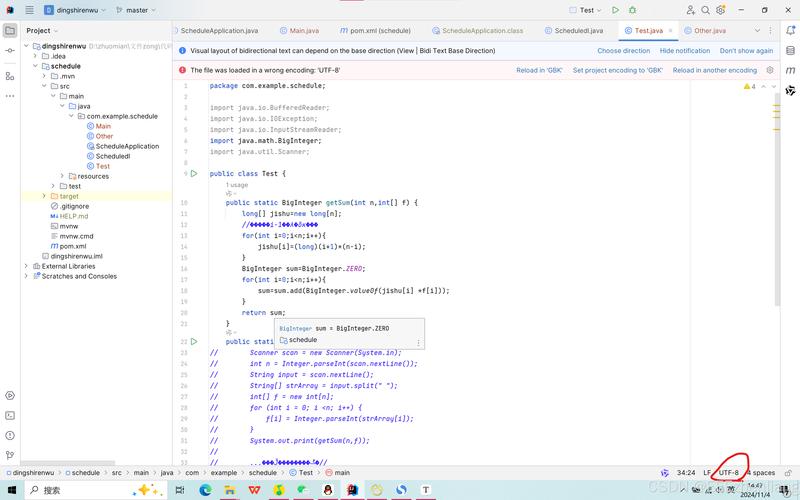Click 4 spaces indent setting
The width and height of the screenshot is (800, 500).
[x=760, y=473]
